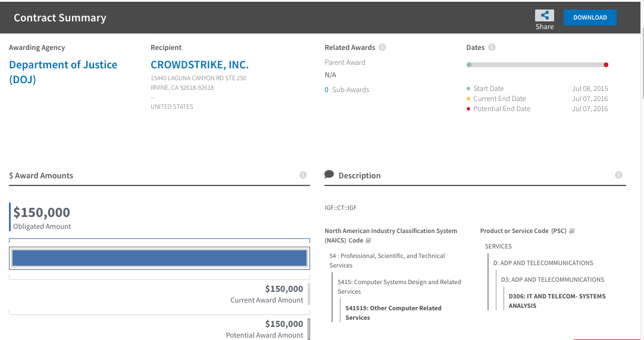Click the Potential End Date label
This screenshot has width=644, height=340.
(x=502, y=109)
